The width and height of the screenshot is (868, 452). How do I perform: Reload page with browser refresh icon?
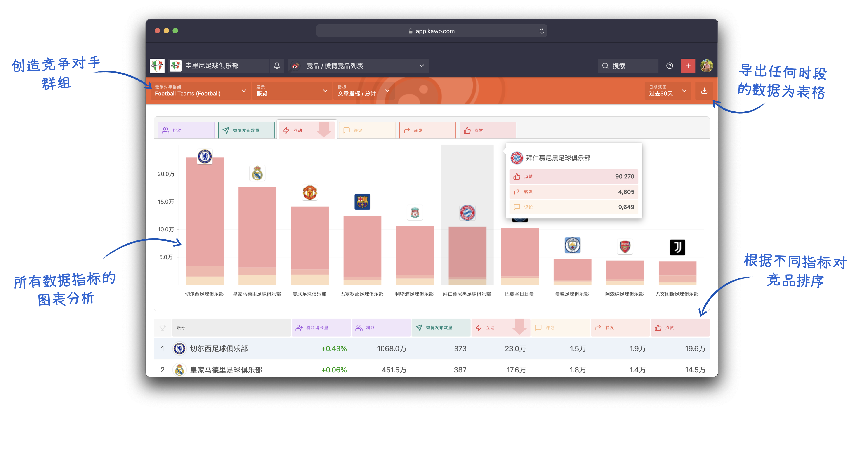click(542, 31)
